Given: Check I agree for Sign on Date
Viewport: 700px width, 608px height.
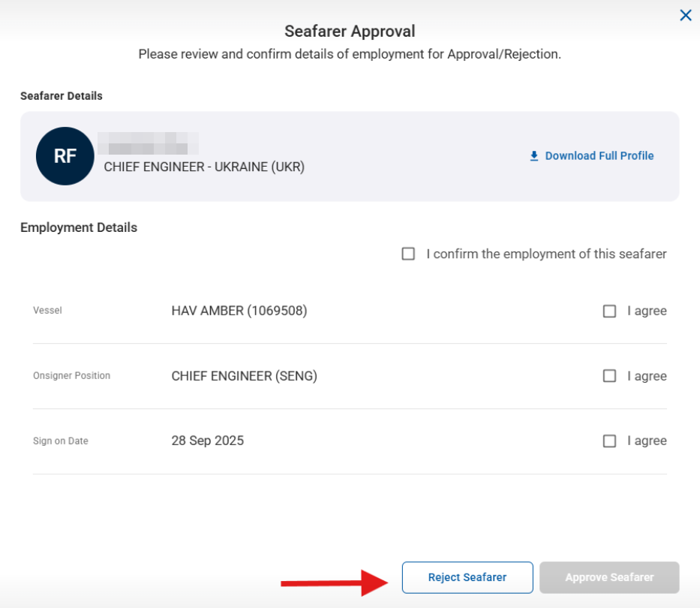Looking at the screenshot, I should coord(609,441).
